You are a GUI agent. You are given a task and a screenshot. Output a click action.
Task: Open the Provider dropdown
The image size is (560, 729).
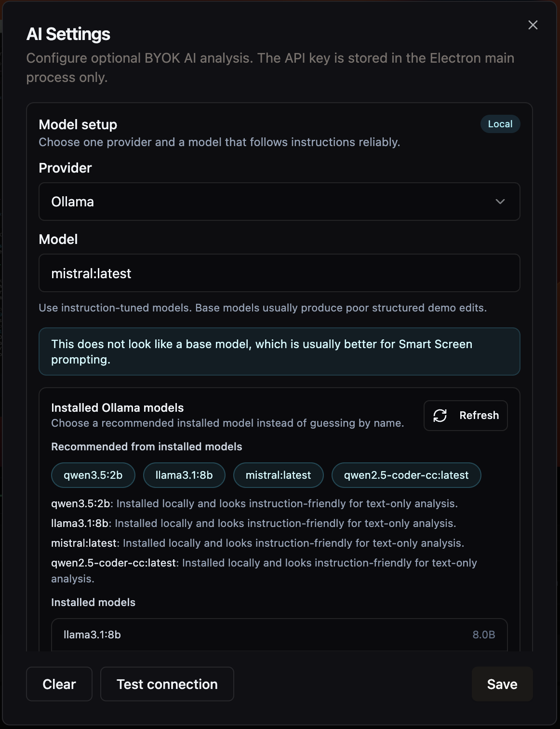tap(280, 202)
